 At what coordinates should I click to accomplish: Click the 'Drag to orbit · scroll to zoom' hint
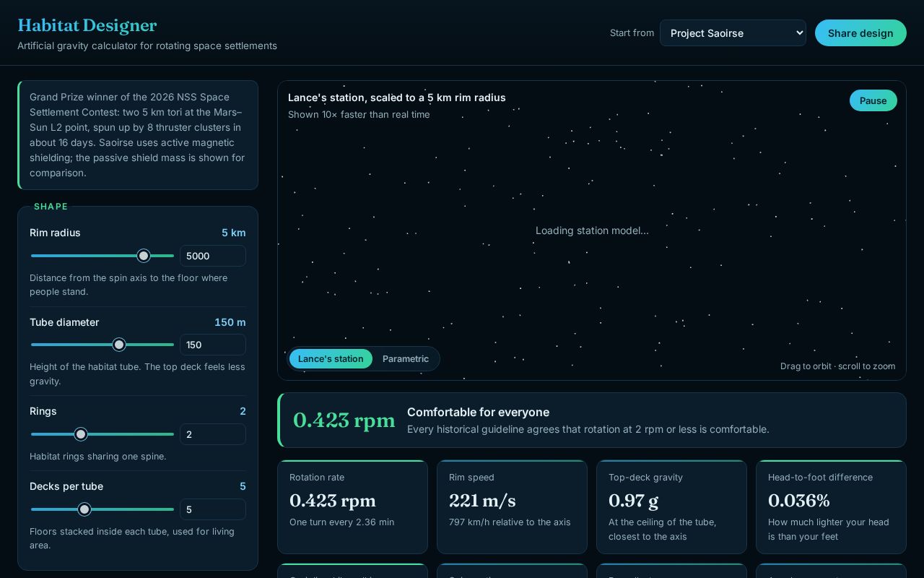point(837,366)
